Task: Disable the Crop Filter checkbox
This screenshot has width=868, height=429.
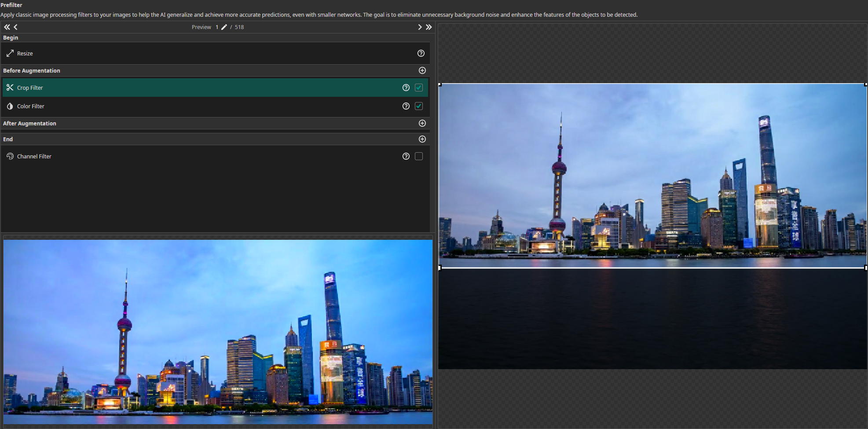Action: pyautogui.click(x=418, y=87)
